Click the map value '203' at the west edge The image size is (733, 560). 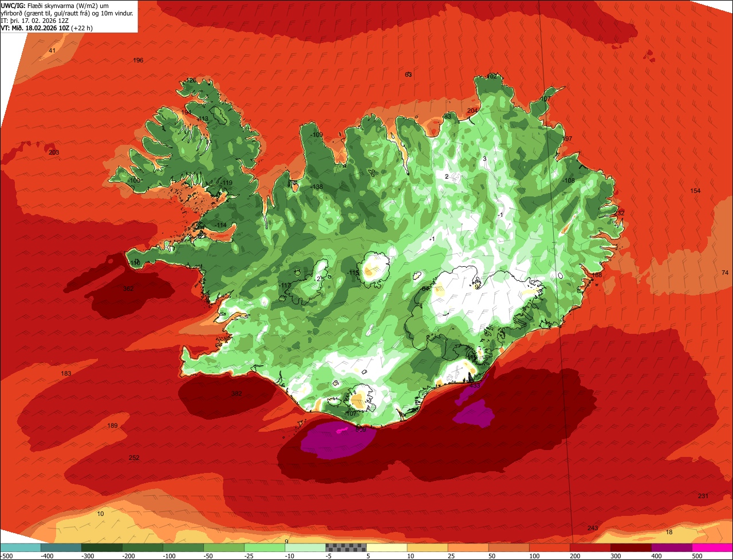54,152
